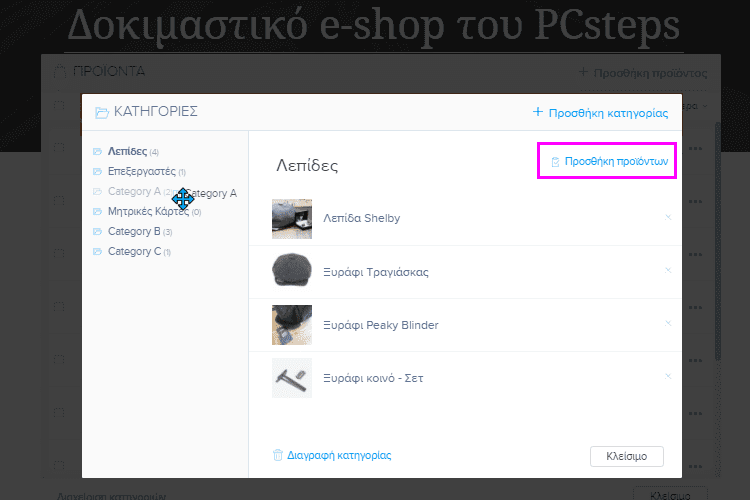The height and width of the screenshot is (500, 750).
Task: Remove Λεπίδα Shelby with its X icon
Action: tap(668, 218)
